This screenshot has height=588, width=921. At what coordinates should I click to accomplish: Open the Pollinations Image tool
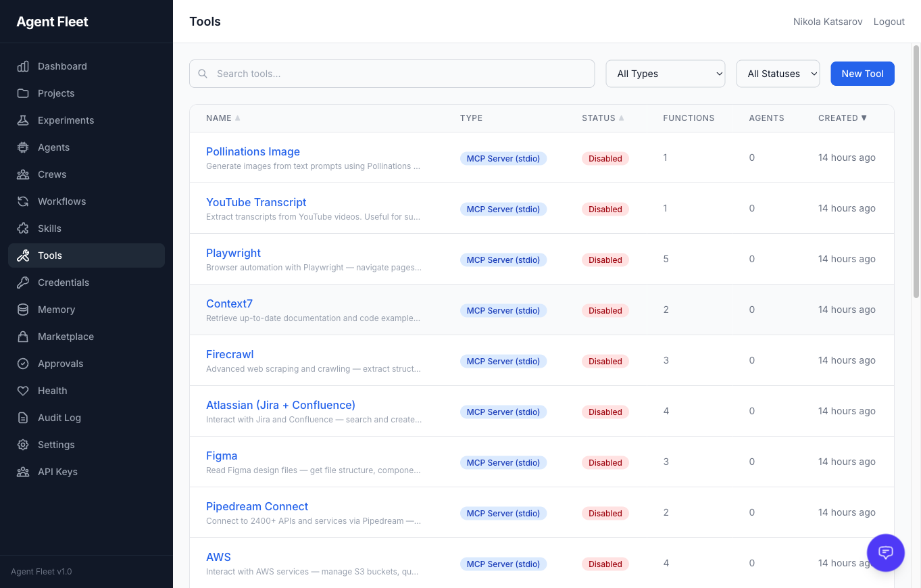(253, 151)
